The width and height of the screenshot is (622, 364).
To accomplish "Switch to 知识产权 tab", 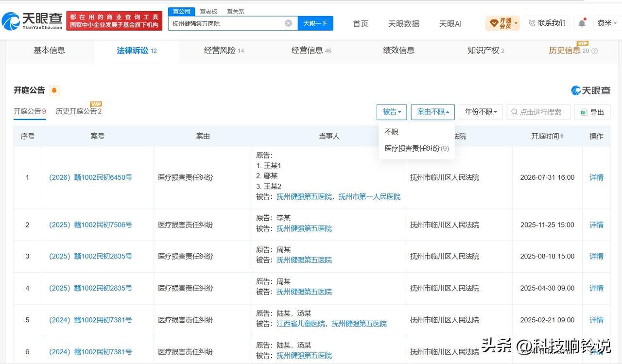I will tap(486, 51).
